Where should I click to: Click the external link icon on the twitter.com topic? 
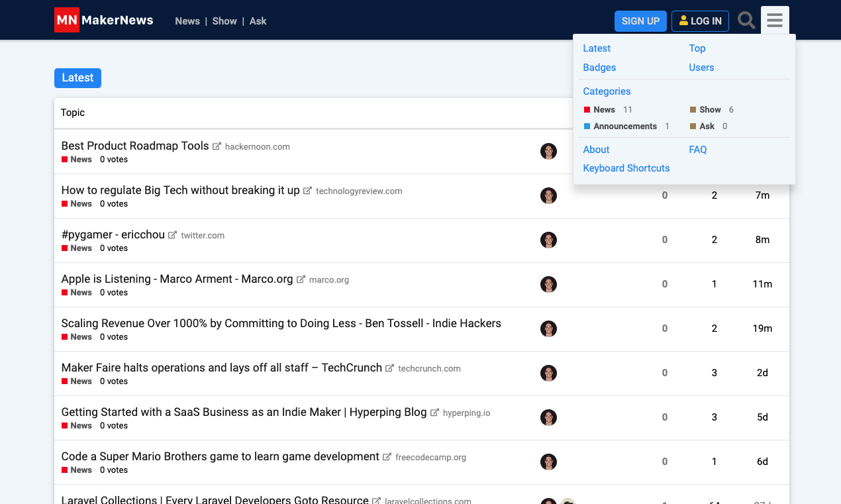pyautogui.click(x=172, y=234)
